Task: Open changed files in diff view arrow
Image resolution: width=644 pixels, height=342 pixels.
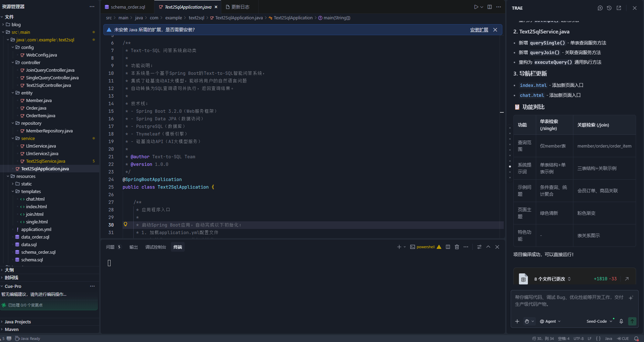Action: click(627, 279)
